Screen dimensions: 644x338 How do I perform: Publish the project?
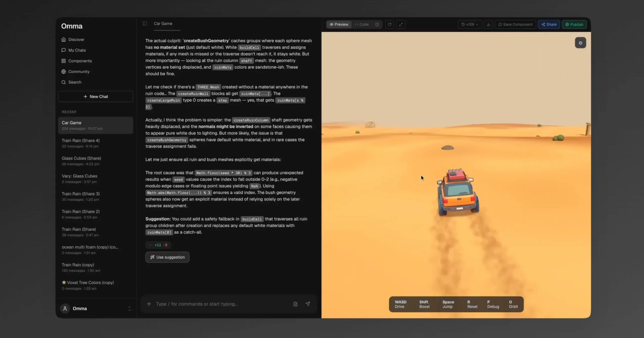click(x=574, y=25)
